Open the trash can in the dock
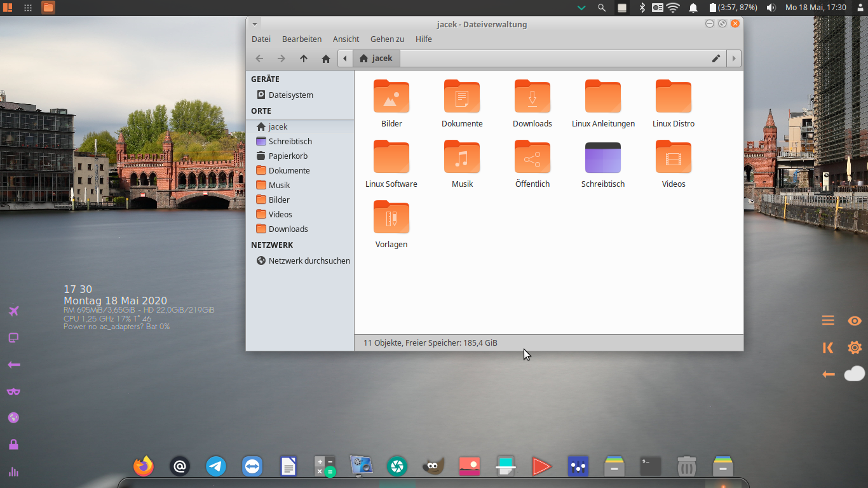 click(x=687, y=466)
